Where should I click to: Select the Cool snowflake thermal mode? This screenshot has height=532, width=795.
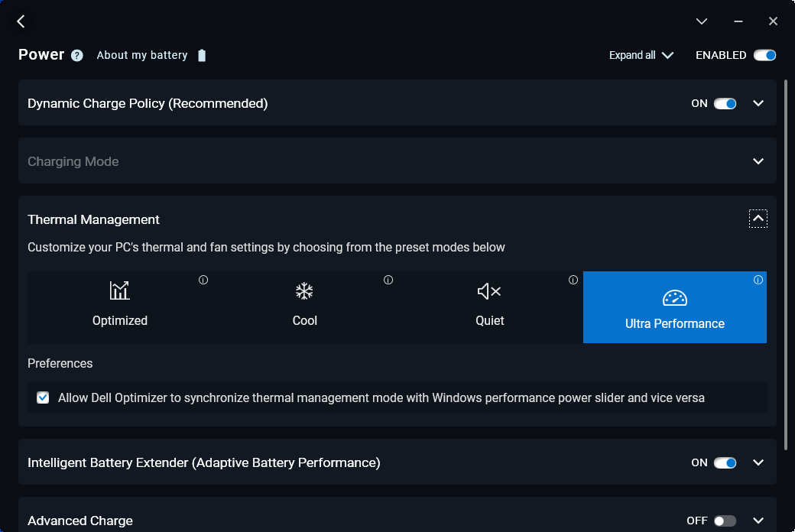pyautogui.click(x=305, y=306)
